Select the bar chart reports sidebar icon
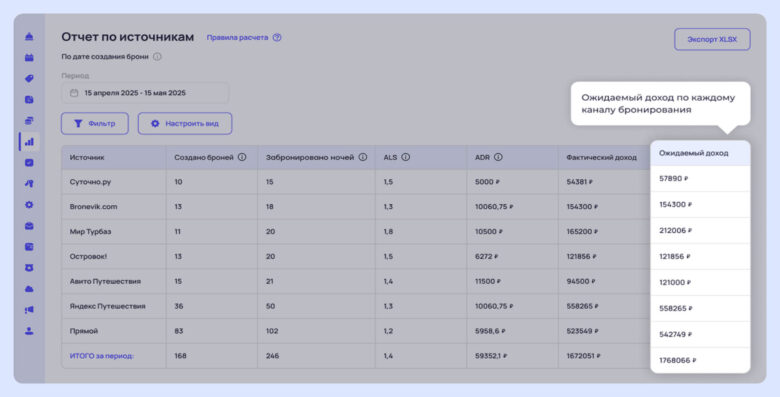Viewport: 780px width, 397px height. point(29,142)
